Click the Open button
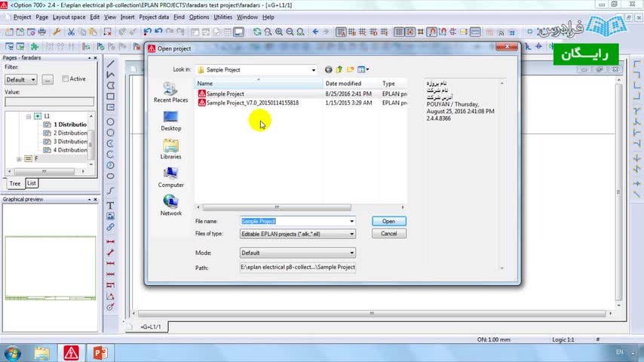The height and width of the screenshot is (362, 644). 388,221
